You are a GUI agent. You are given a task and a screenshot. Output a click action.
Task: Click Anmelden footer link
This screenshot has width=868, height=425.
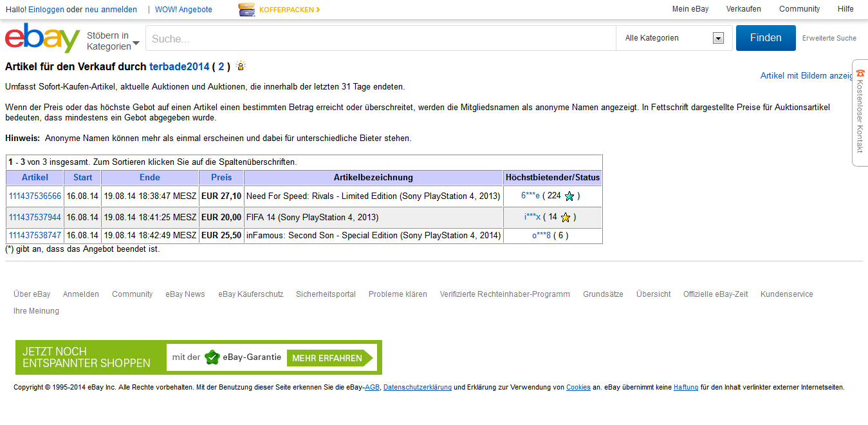[81, 294]
